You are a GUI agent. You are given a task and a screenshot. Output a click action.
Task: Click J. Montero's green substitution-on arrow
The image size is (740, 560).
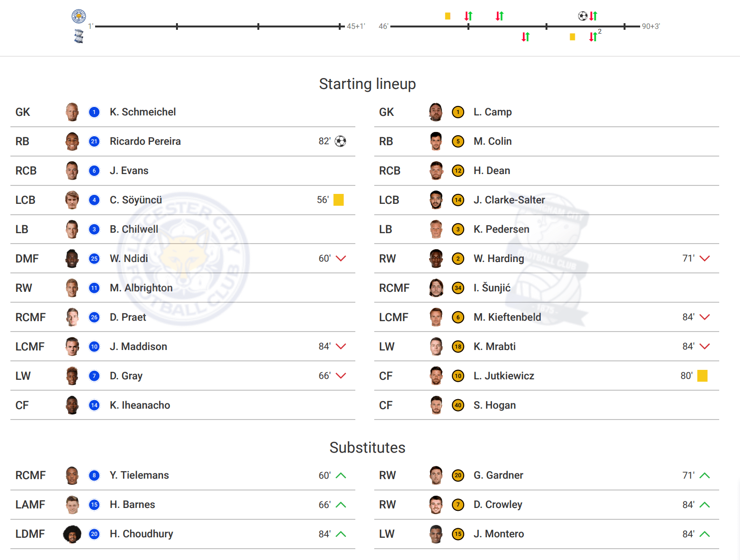[x=705, y=534]
